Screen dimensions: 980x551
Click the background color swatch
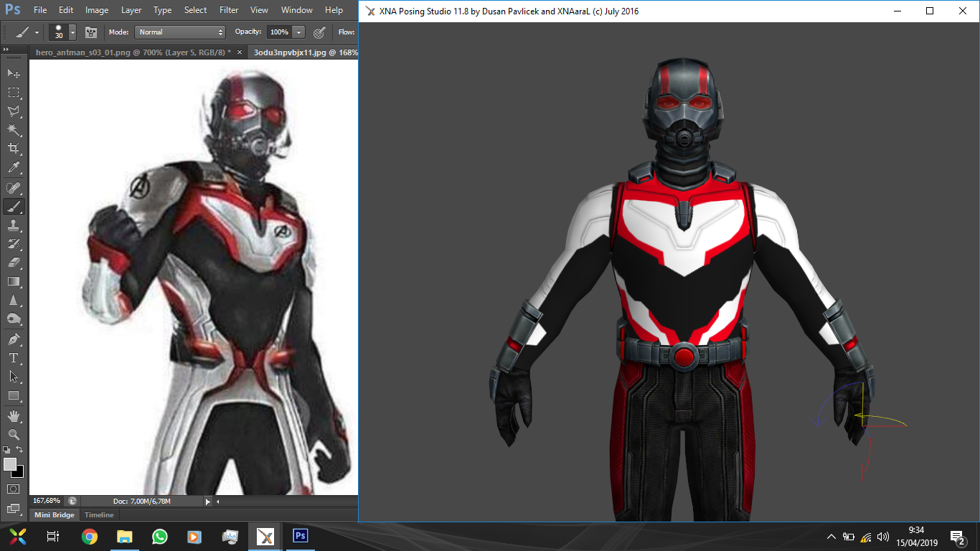pos(20,473)
